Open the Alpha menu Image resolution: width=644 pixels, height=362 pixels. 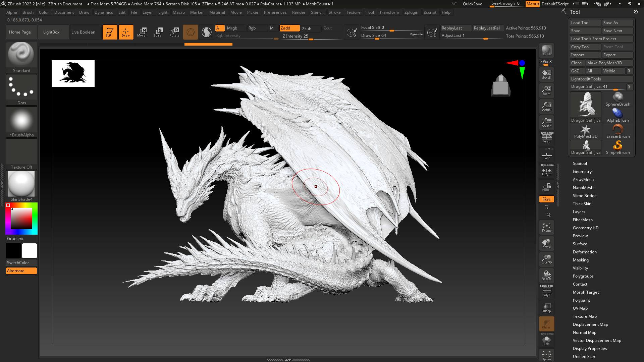click(12, 12)
